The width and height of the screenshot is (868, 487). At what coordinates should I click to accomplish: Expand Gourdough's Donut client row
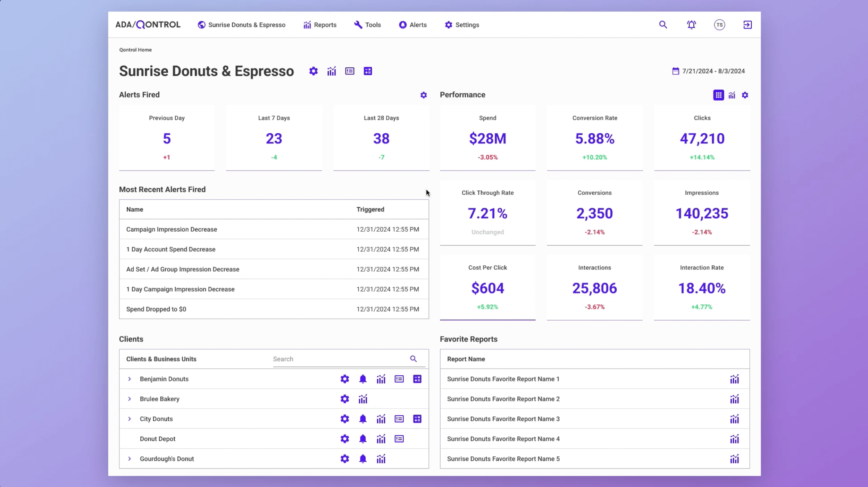point(130,459)
